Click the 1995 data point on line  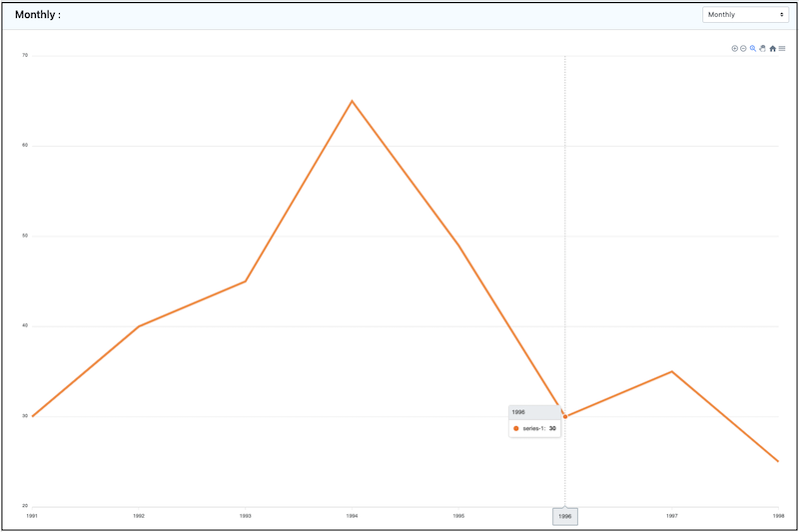[458, 245]
